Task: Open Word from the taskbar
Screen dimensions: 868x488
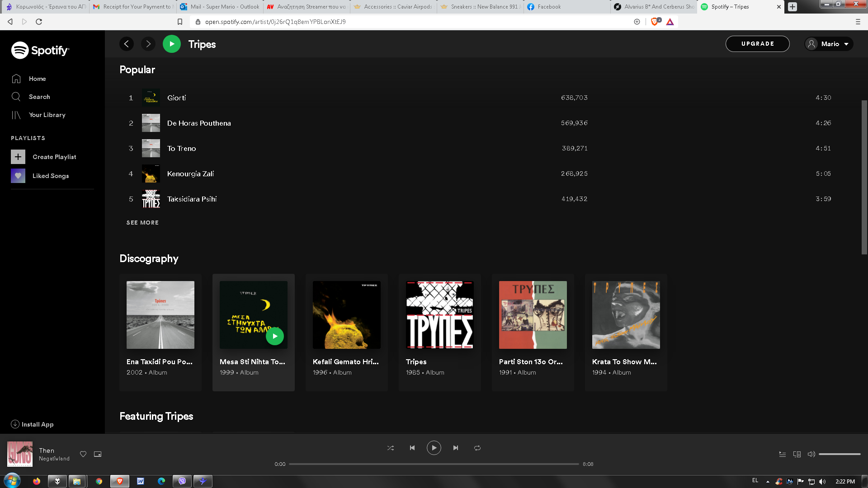Action: click(x=141, y=481)
